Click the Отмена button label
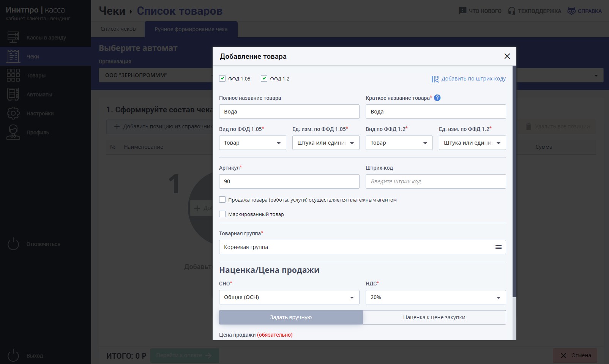Screen dimensions: 609x364 (581, 355)
